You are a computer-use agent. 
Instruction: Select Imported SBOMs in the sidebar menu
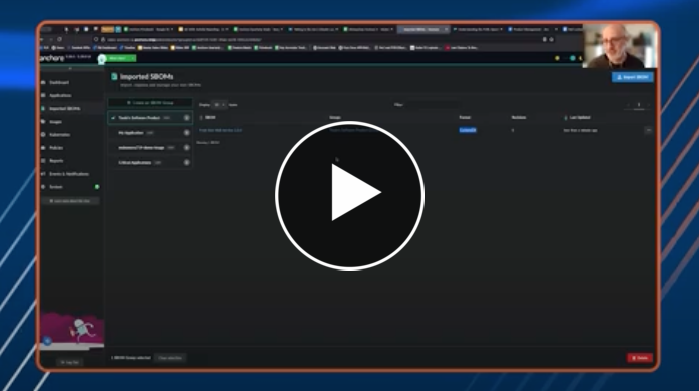(65, 109)
